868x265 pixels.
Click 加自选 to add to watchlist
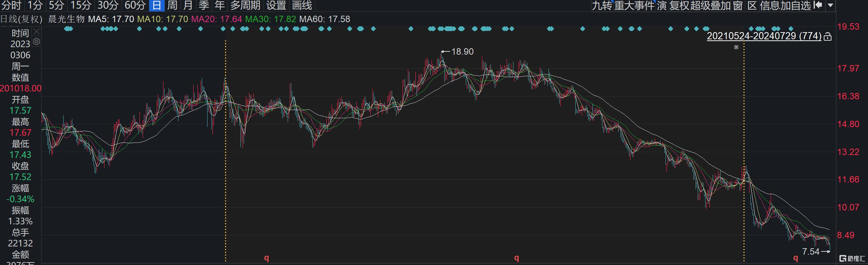coord(796,5)
